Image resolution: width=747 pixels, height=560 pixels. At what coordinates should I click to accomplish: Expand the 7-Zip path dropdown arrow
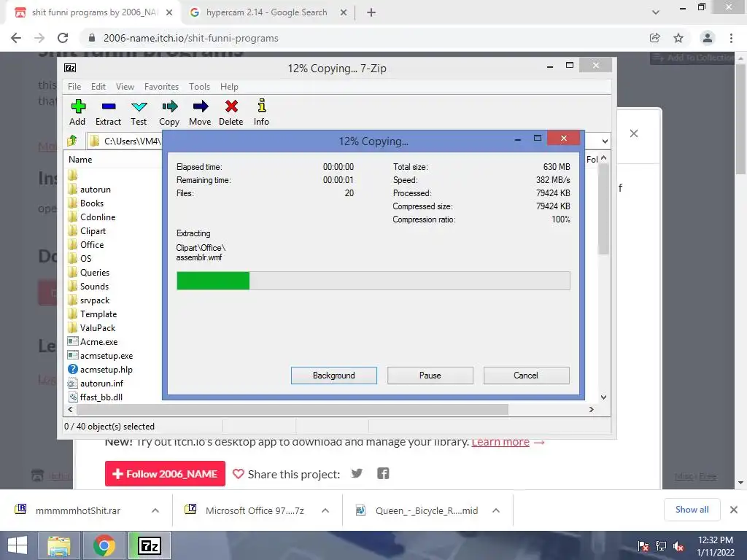coord(605,141)
